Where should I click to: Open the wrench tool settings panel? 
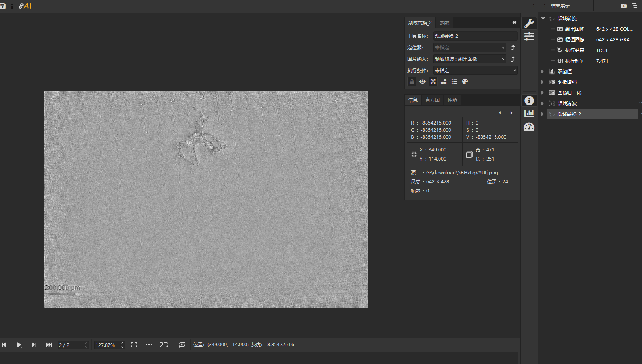point(529,23)
